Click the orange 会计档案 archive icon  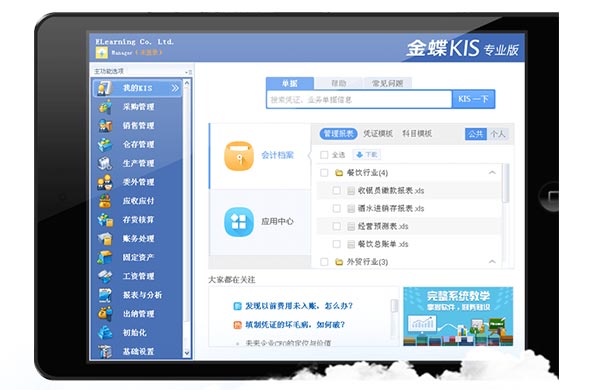(x=239, y=156)
